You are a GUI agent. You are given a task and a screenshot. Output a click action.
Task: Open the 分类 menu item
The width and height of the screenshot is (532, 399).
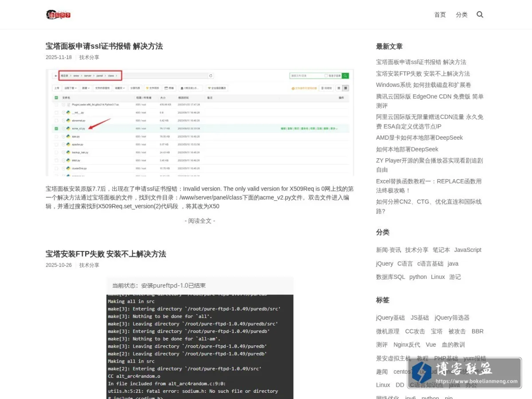462,15
